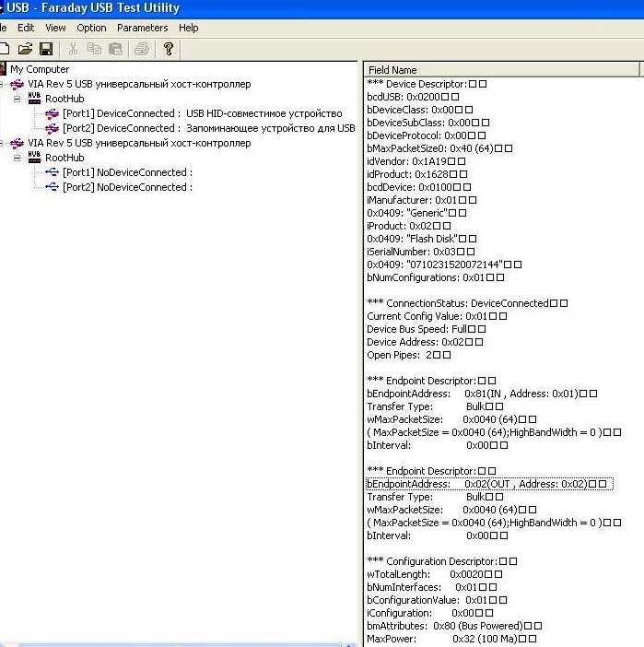Click the Help question mark icon
Image resolution: width=644 pixels, height=647 pixels.
(169, 49)
